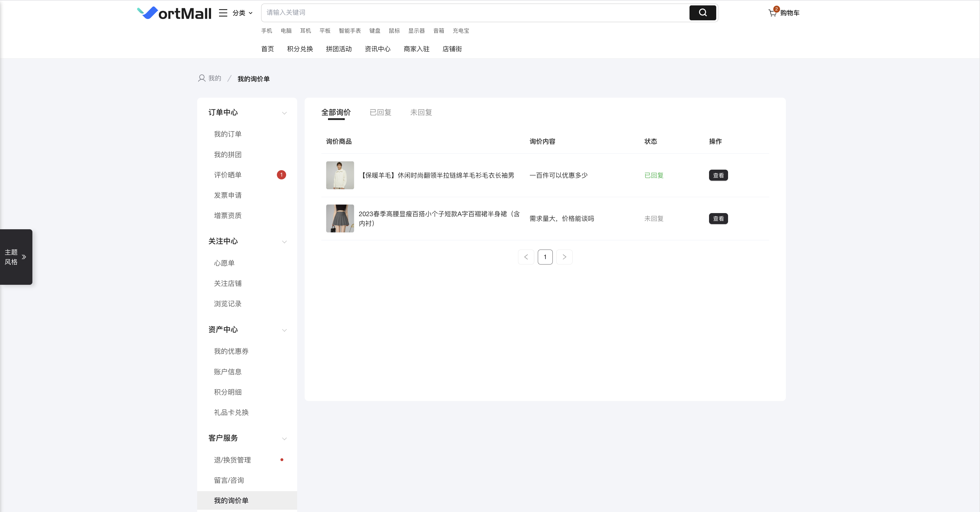This screenshot has height=512, width=980.
Task: Collapse the 客户服务 section chevron
Action: click(284, 438)
